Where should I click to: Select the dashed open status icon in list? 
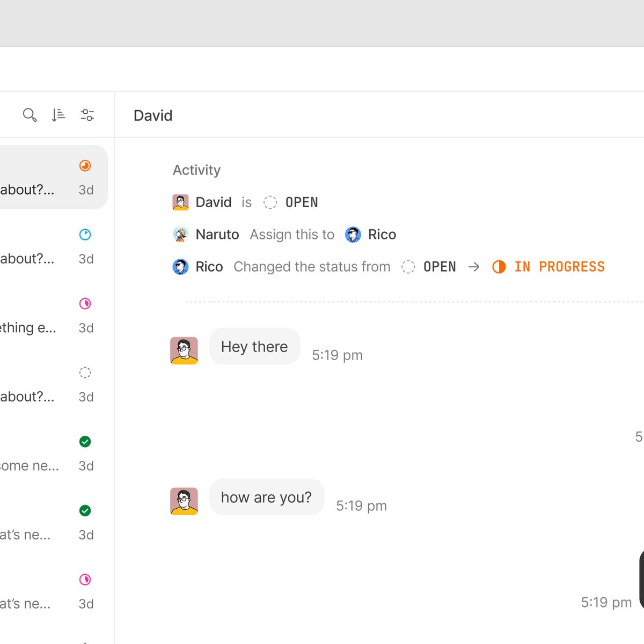[85, 372]
